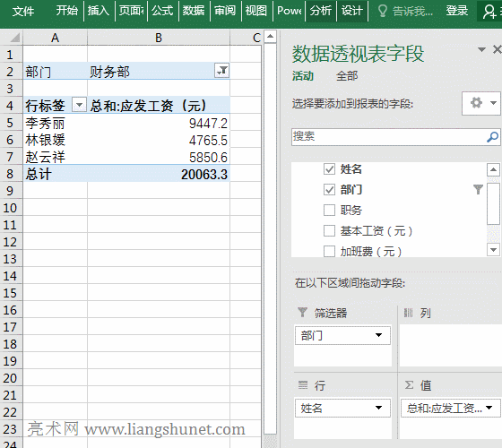Open the field pane options dropdown arrow
The width and height of the screenshot is (502, 448).
[481, 49]
